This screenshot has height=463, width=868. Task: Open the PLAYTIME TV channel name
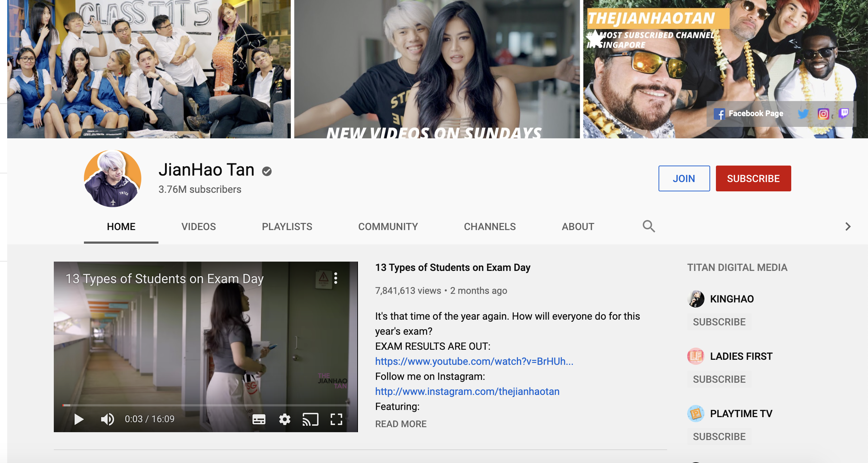click(x=741, y=414)
